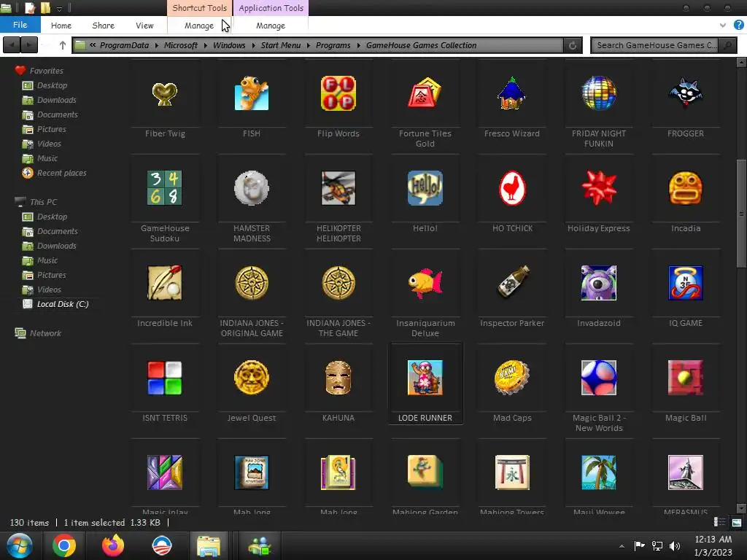This screenshot has height=560, width=747.
Task: Select INDIANA JONES - ORIGINAL GAME icon
Action: (252, 283)
